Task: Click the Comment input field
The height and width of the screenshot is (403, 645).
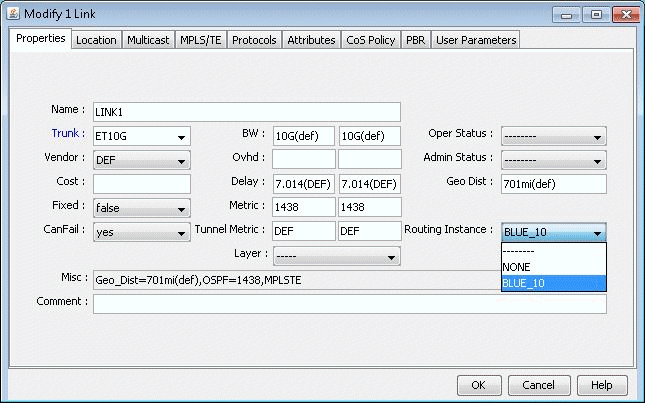Action: [350, 304]
